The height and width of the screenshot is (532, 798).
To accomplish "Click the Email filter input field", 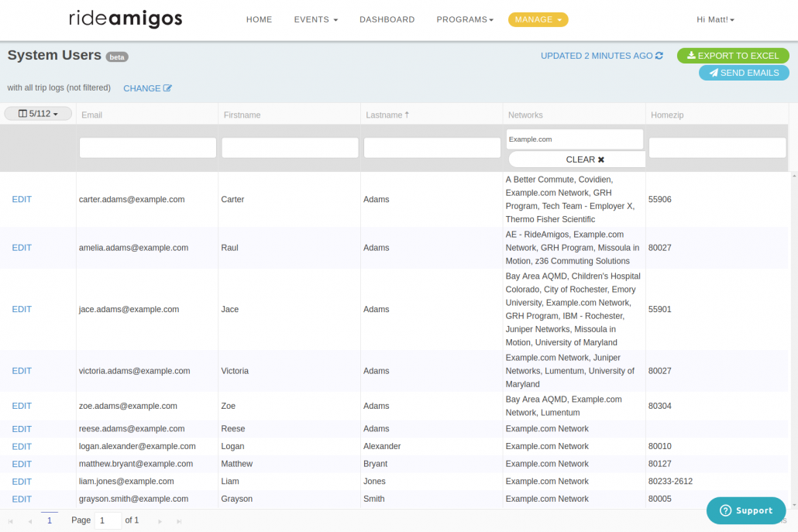I will pyautogui.click(x=147, y=147).
